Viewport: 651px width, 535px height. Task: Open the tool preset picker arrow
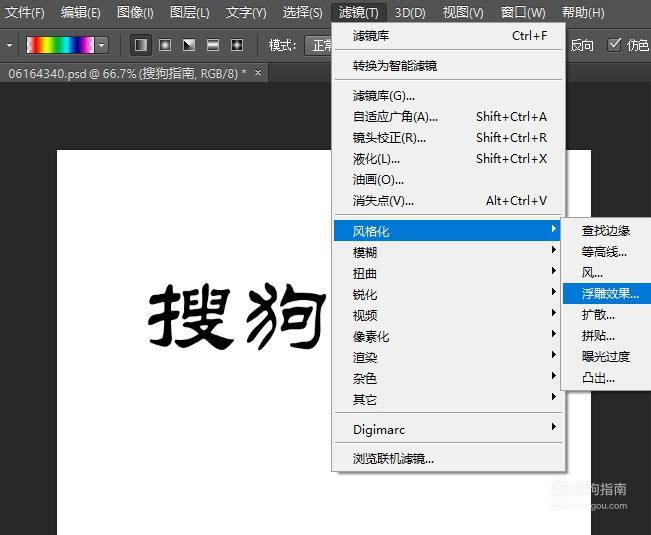pyautogui.click(x=9, y=45)
